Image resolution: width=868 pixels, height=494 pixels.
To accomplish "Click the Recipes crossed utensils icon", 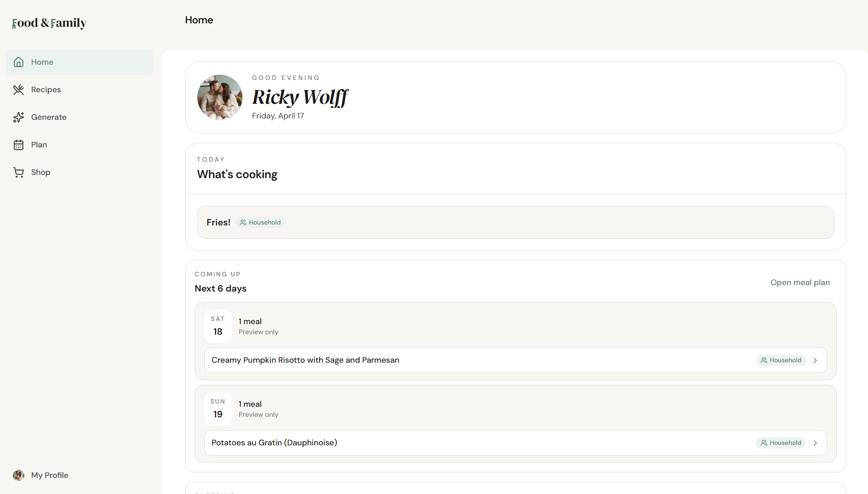I will tap(18, 90).
